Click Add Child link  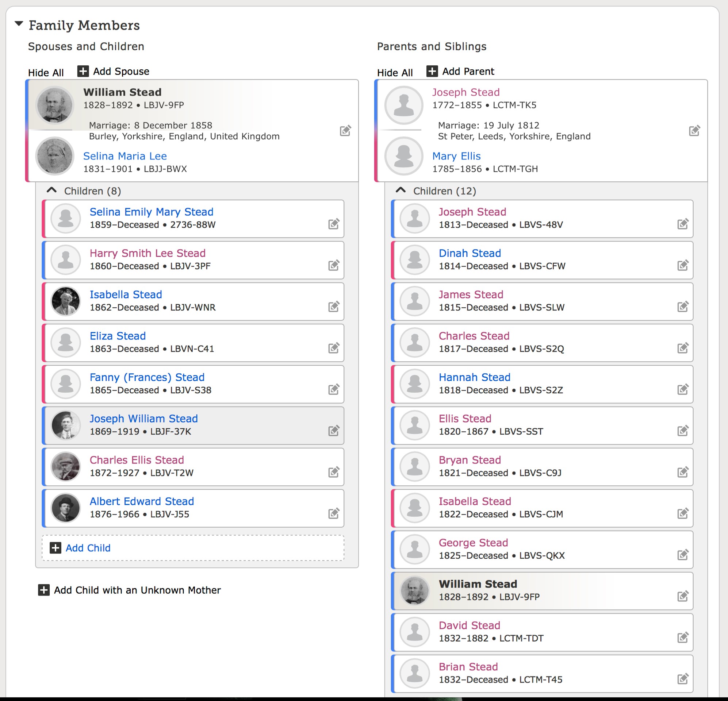pyautogui.click(x=88, y=548)
